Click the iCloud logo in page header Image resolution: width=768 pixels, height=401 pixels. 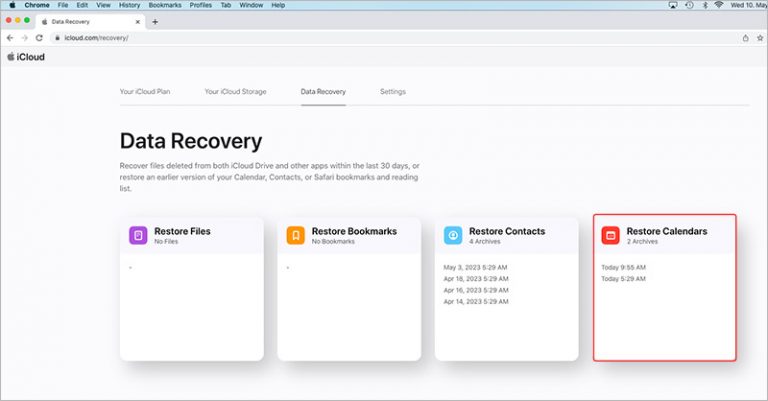(x=26, y=57)
